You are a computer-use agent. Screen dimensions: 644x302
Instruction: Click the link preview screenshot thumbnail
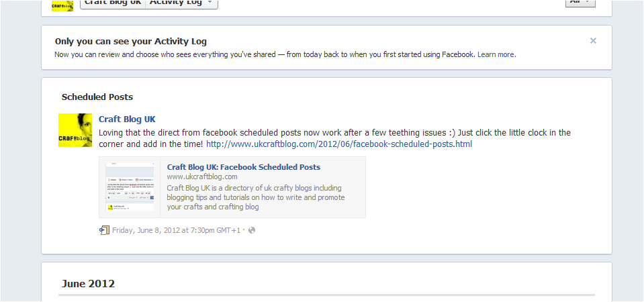130,187
